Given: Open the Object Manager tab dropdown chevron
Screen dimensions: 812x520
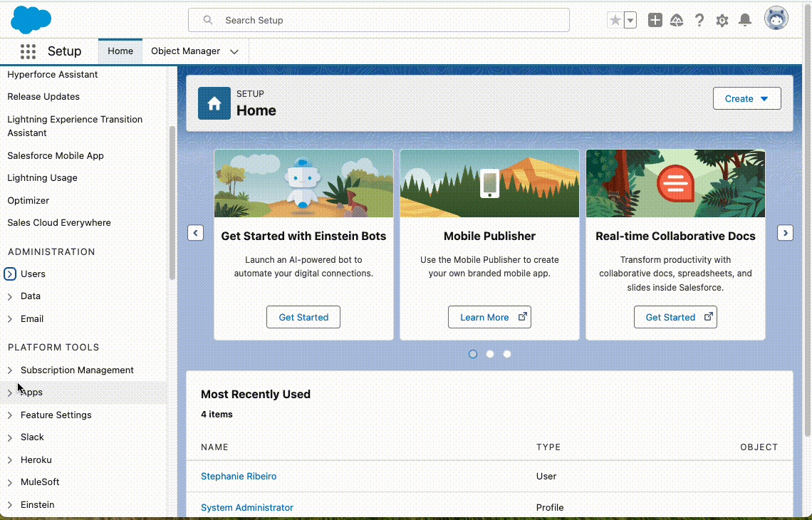Looking at the screenshot, I should (x=234, y=52).
